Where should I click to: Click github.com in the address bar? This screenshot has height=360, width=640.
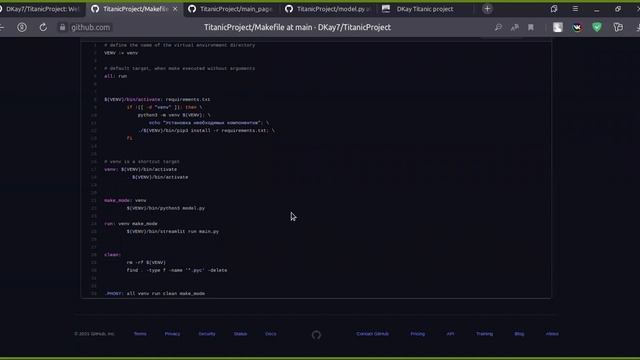point(90,27)
